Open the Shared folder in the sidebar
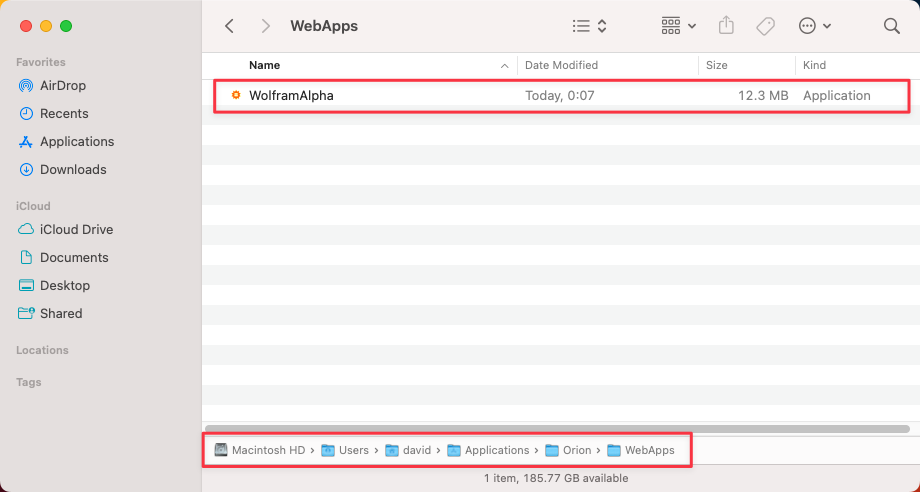This screenshot has width=920, height=492. pos(50,314)
